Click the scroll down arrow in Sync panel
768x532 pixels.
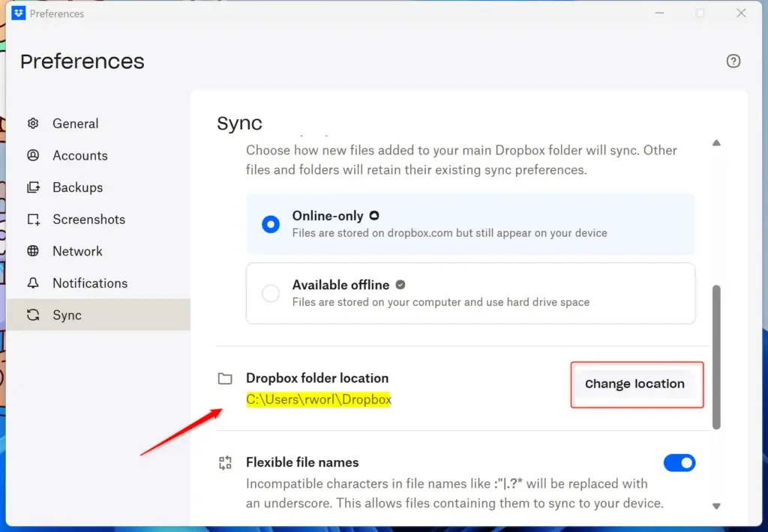coord(716,506)
